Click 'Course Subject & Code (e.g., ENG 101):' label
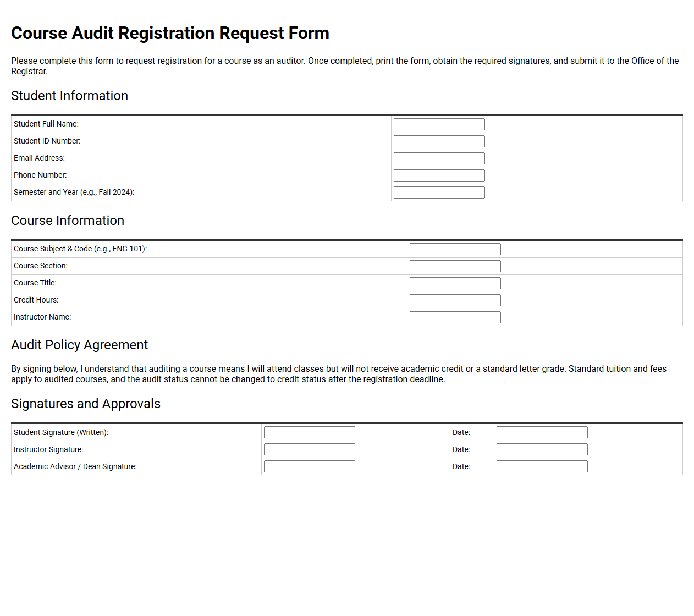This screenshot has height=616, width=694. tap(80, 249)
